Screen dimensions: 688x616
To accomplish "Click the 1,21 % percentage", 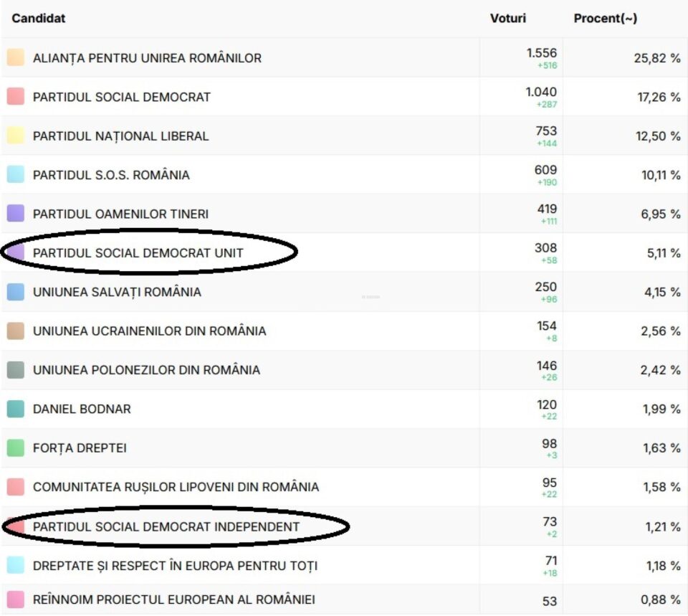I will tap(663, 527).
